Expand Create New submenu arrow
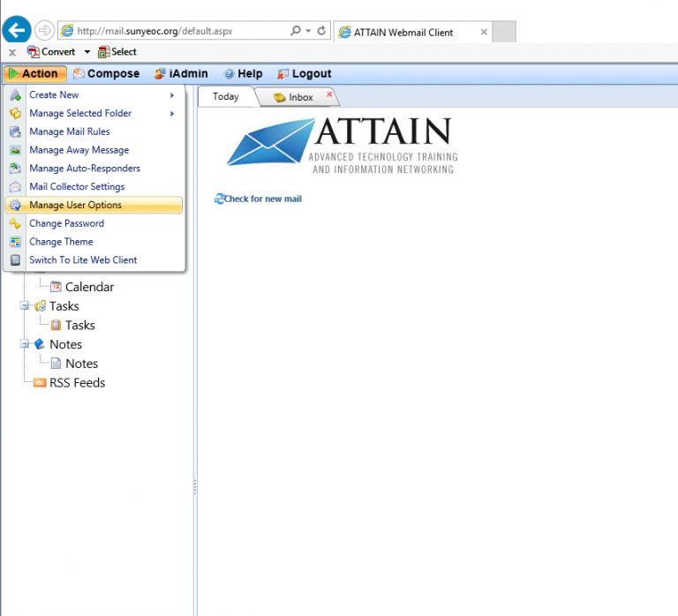The height and width of the screenshot is (616, 678). click(172, 95)
